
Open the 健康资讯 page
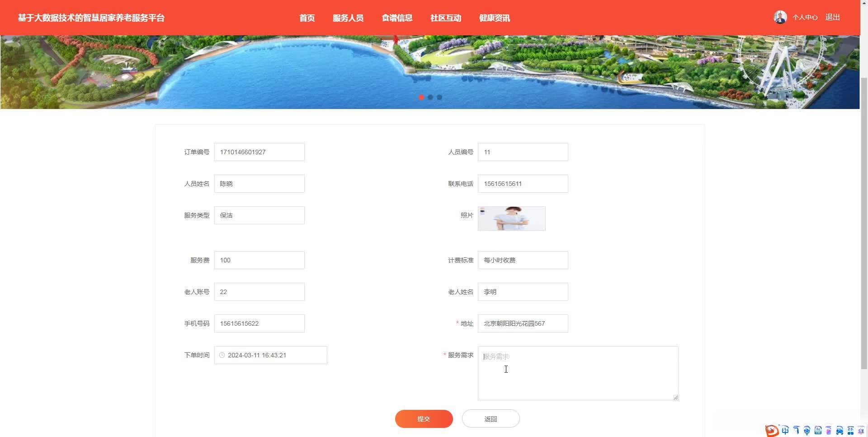pyautogui.click(x=494, y=18)
